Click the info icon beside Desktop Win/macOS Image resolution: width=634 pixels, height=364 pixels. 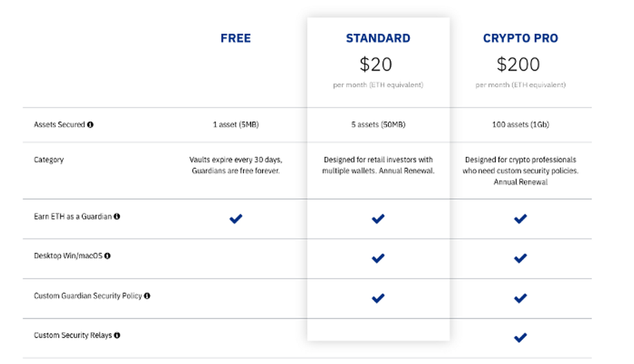107,256
